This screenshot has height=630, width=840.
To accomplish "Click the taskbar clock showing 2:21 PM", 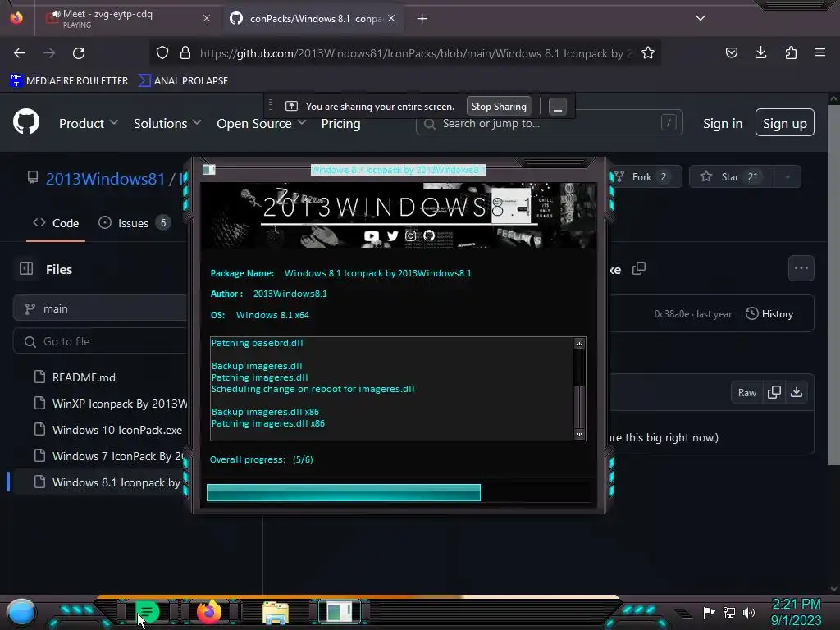I will (796, 612).
